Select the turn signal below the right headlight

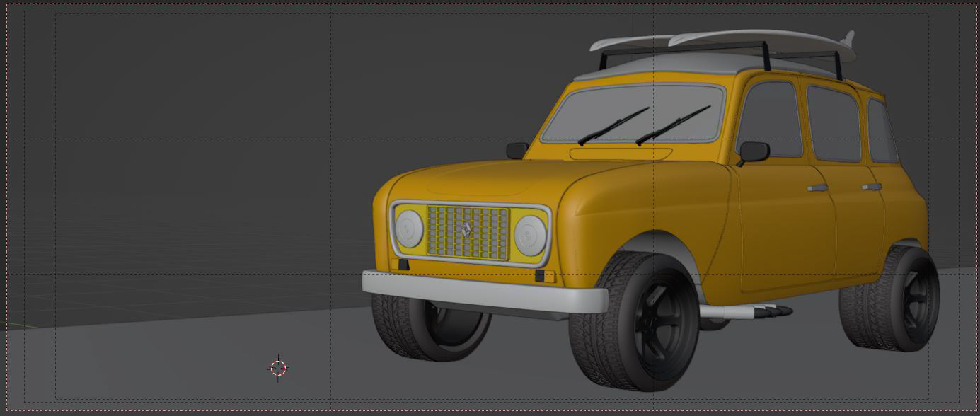(545, 276)
